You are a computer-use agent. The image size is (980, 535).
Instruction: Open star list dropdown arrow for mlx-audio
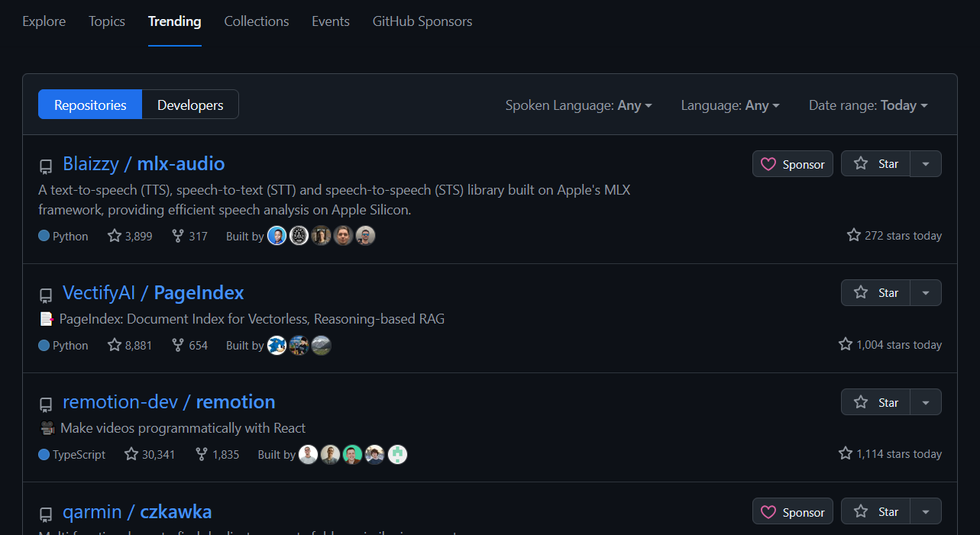[x=926, y=164]
